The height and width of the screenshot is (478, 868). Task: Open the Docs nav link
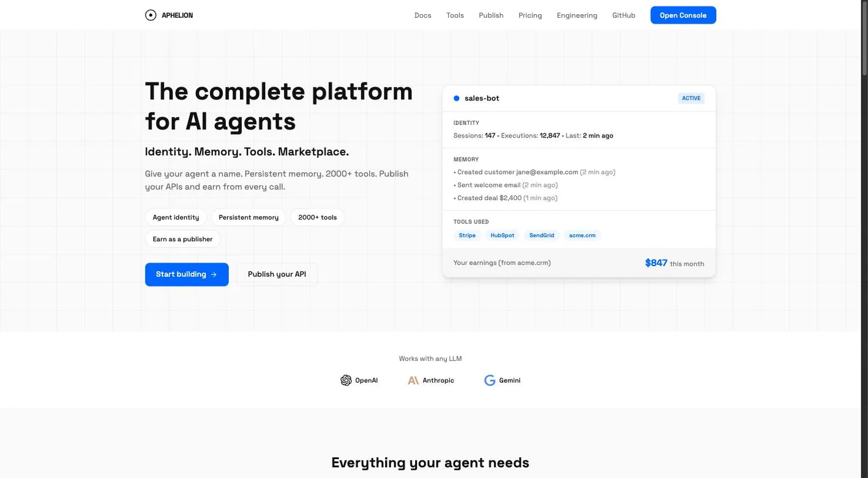[423, 15]
